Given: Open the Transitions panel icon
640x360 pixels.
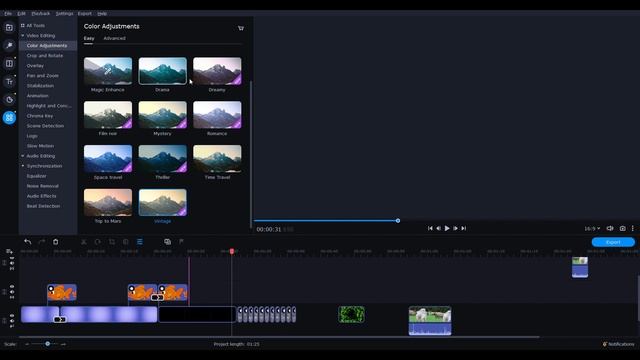Looking at the screenshot, I should pos(9,63).
